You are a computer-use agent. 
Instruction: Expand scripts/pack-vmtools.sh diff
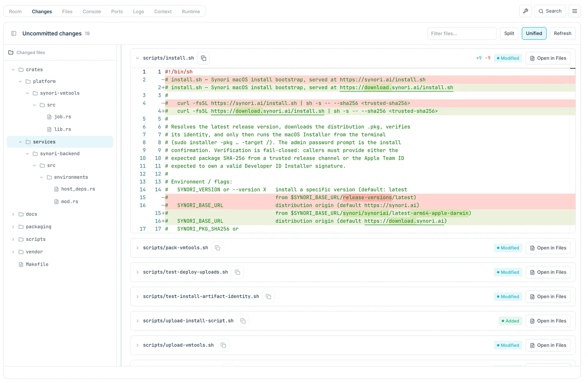[137, 248]
